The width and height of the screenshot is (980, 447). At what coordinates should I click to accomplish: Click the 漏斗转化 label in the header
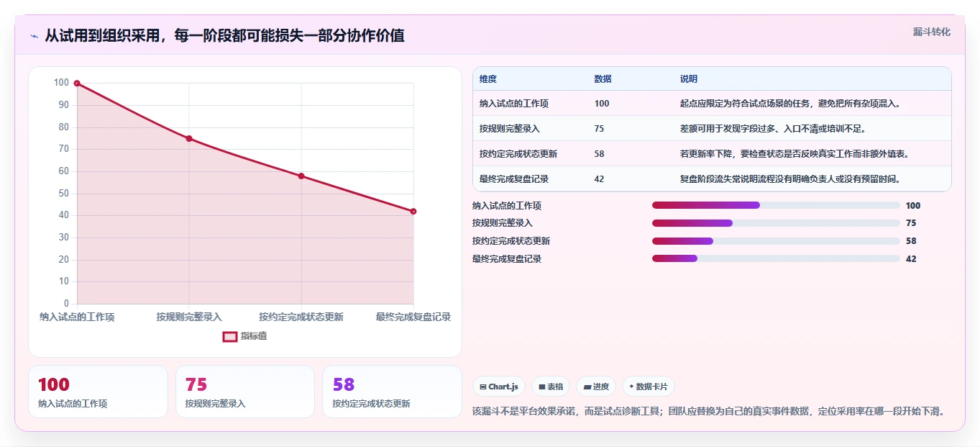coord(932,32)
